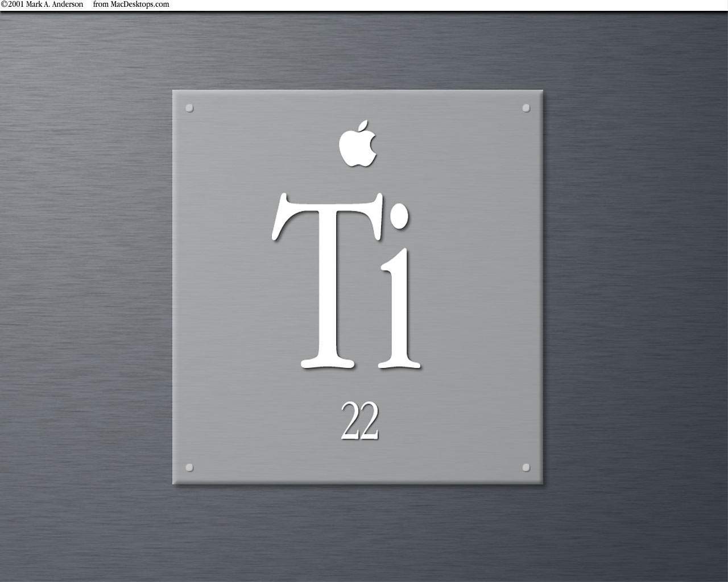
Task: Click the bottom-left rivet on the plate
Action: [189, 467]
